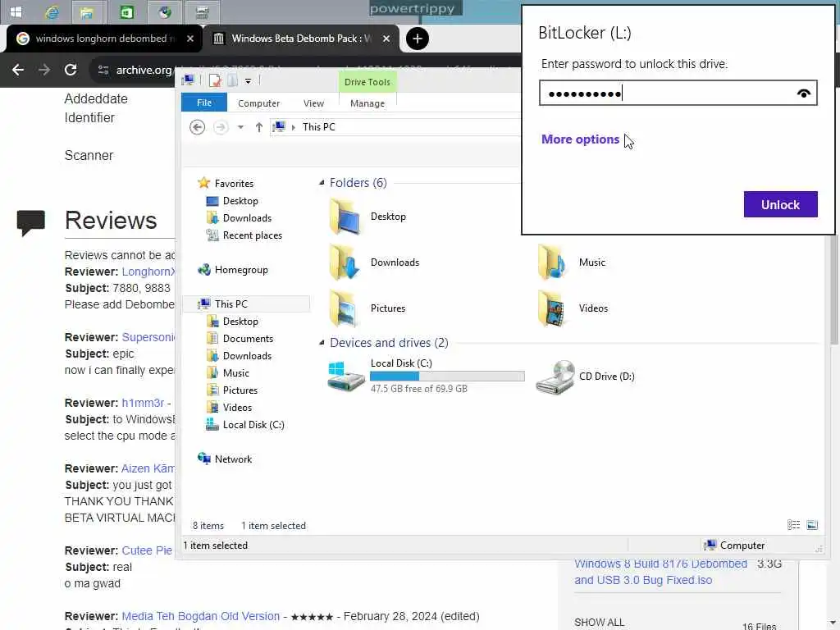Click the Local Disk (C:) usage bar
The height and width of the screenshot is (630, 840).
447,376
